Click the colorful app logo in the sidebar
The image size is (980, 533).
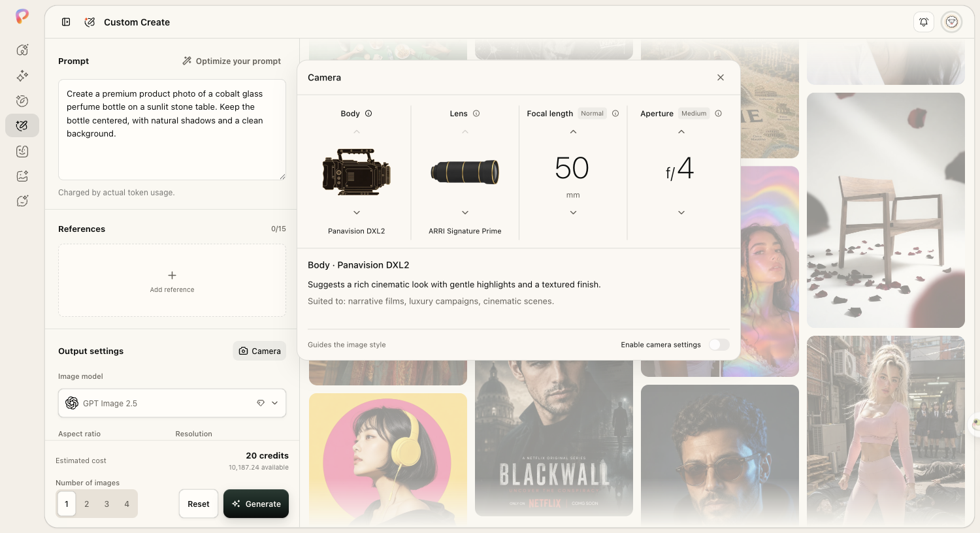click(x=22, y=16)
